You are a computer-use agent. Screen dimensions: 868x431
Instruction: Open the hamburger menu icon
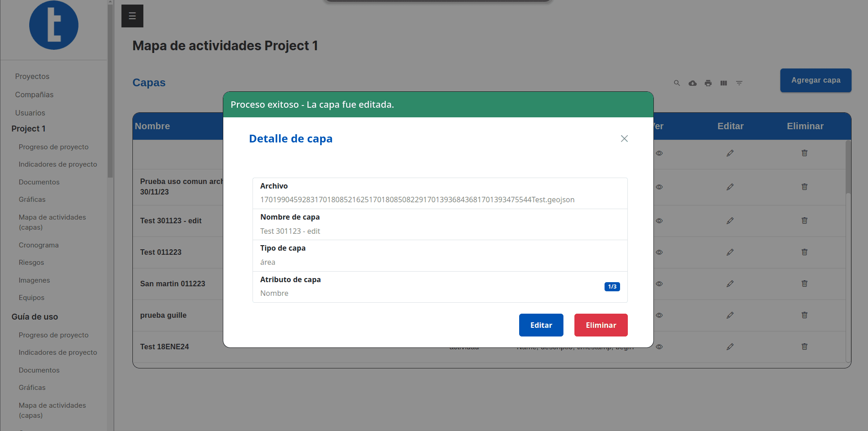click(x=132, y=16)
